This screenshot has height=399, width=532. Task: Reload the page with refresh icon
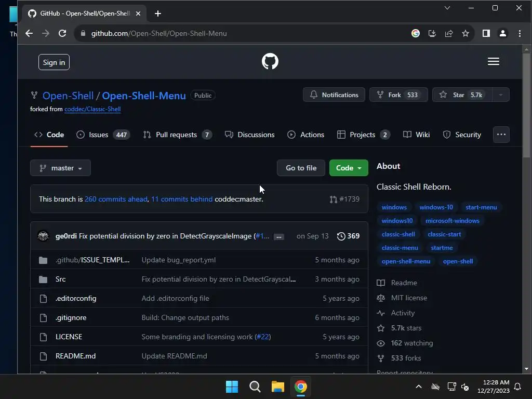pyautogui.click(x=62, y=33)
